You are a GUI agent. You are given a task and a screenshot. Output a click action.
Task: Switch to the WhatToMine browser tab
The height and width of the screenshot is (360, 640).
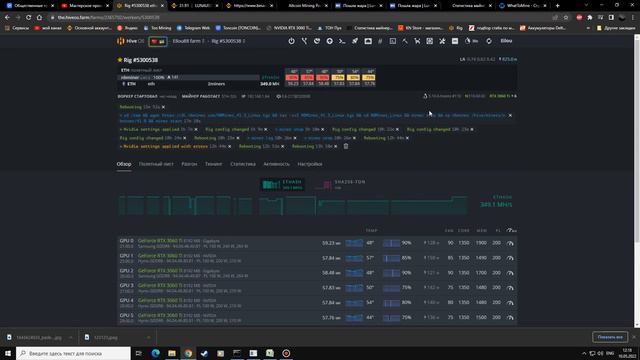[x=524, y=6]
